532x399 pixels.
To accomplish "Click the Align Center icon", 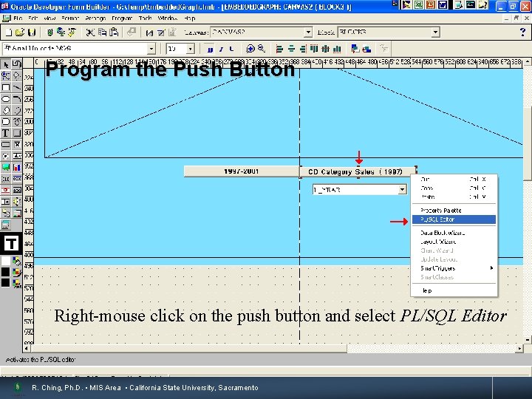I will [291, 50].
